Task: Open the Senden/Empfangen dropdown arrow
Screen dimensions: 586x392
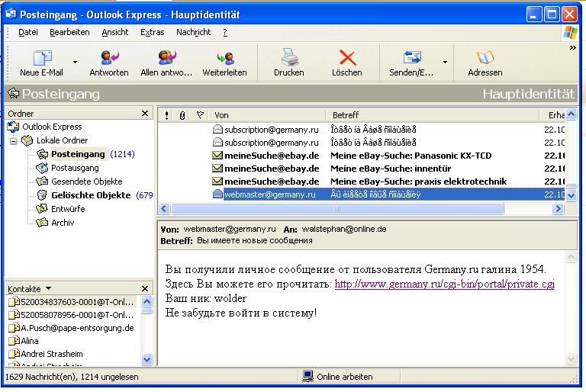Action: [445, 62]
